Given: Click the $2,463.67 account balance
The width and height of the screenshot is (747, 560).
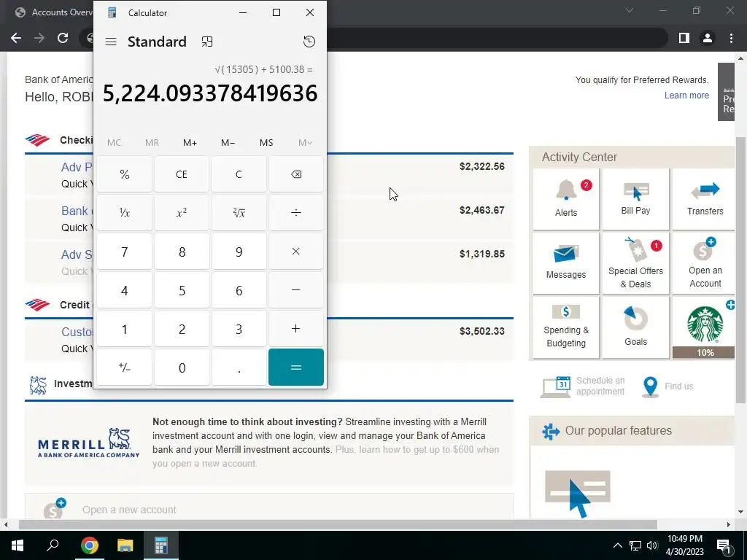Looking at the screenshot, I should [481, 210].
